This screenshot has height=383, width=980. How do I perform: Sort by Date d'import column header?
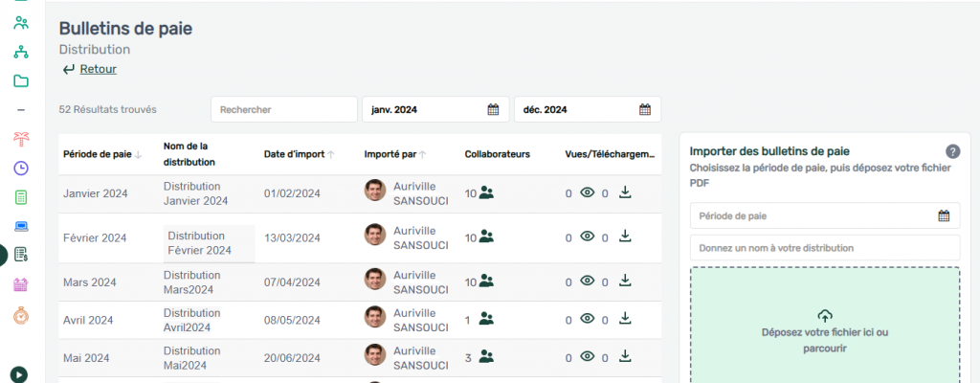coord(299,154)
